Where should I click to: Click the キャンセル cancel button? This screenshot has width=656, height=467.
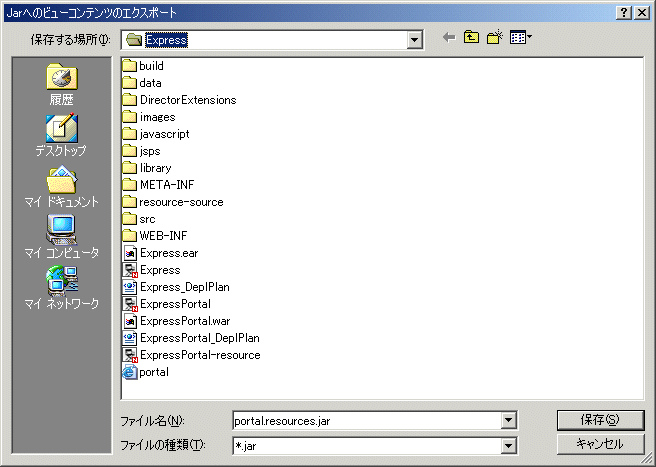600,444
